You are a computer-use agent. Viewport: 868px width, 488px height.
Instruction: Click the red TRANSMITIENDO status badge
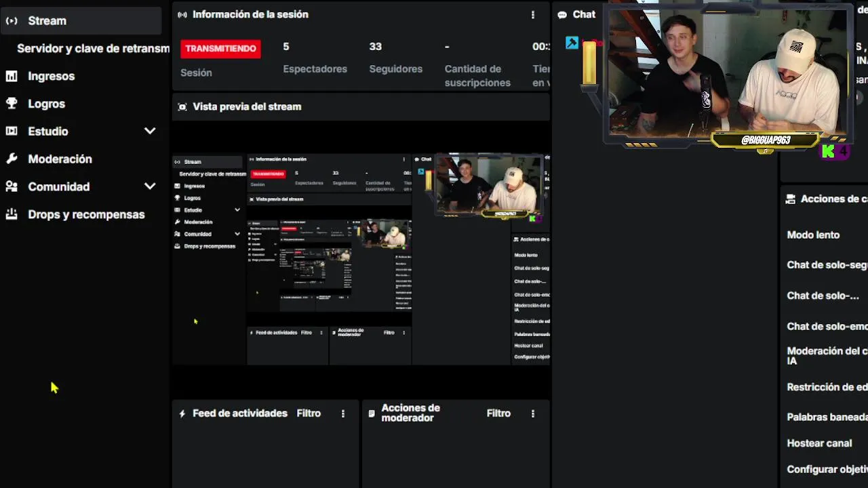click(x=221, y=48)
